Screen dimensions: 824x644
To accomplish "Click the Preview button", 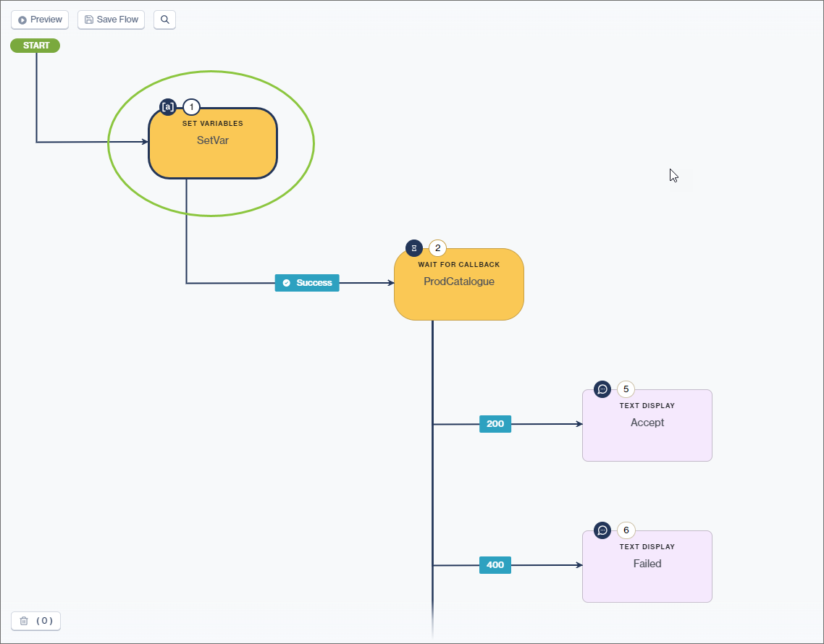I will point(40,20).
